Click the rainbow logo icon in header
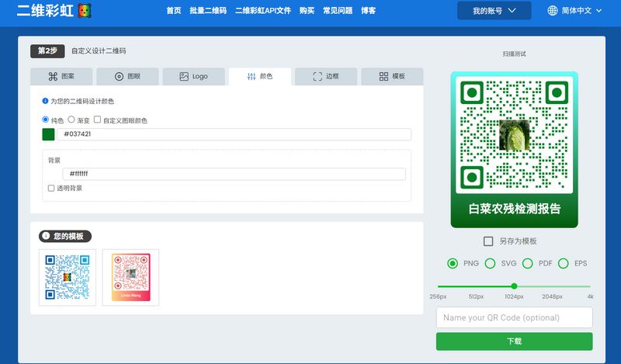The height and width of the screenshot is (364, 621). (84, 11)
